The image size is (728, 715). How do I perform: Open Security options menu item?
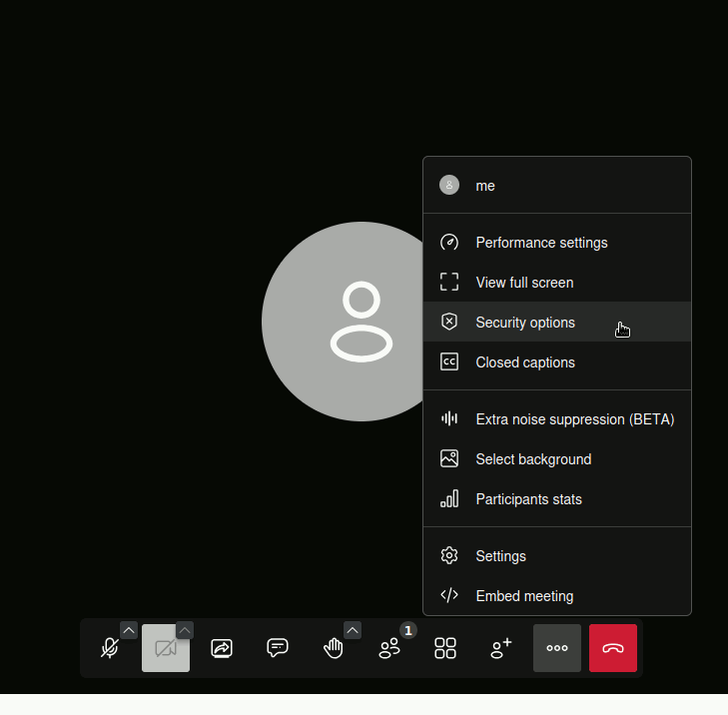pyautogui.click(x=557, y=323)
